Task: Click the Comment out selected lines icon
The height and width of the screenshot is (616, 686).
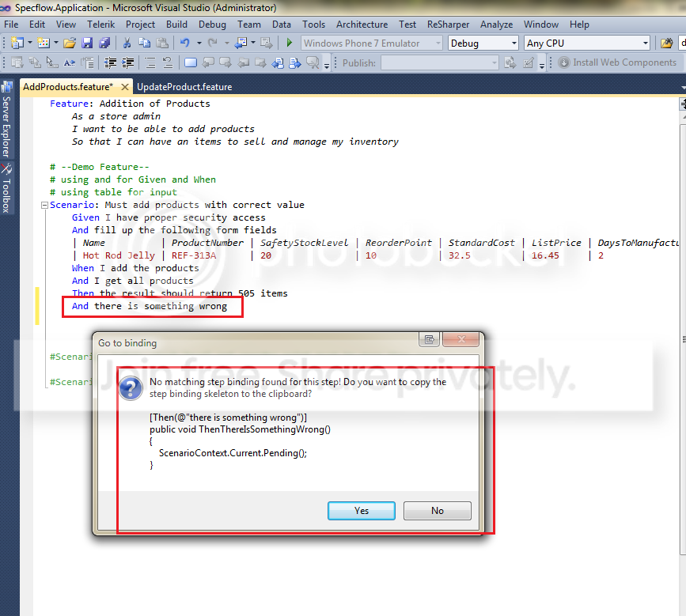Action: (150, 63)
